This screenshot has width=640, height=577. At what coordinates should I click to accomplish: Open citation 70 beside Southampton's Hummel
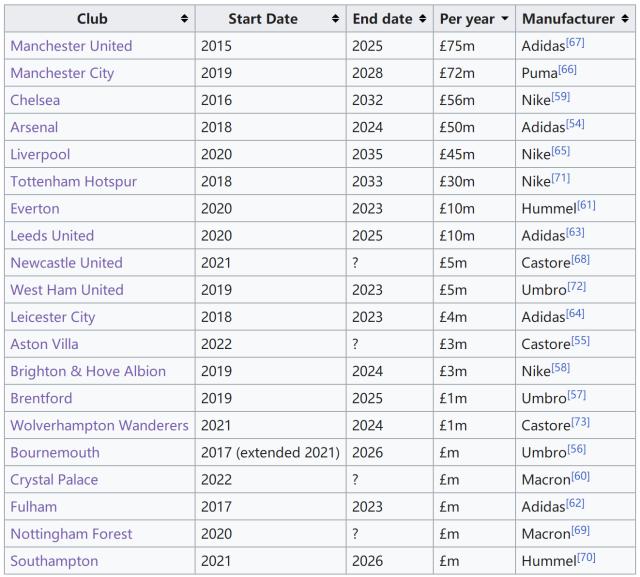pyautogui.click(x=586, y=556)
